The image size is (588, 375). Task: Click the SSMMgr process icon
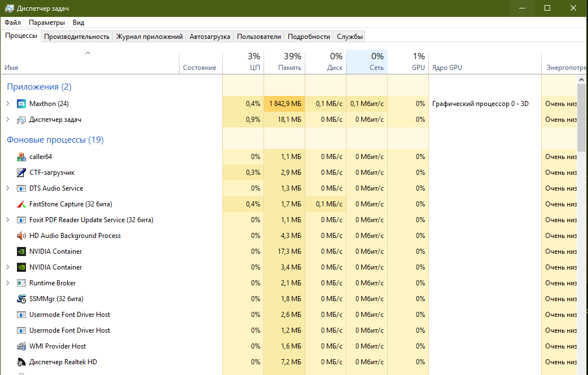click(21, 298)
